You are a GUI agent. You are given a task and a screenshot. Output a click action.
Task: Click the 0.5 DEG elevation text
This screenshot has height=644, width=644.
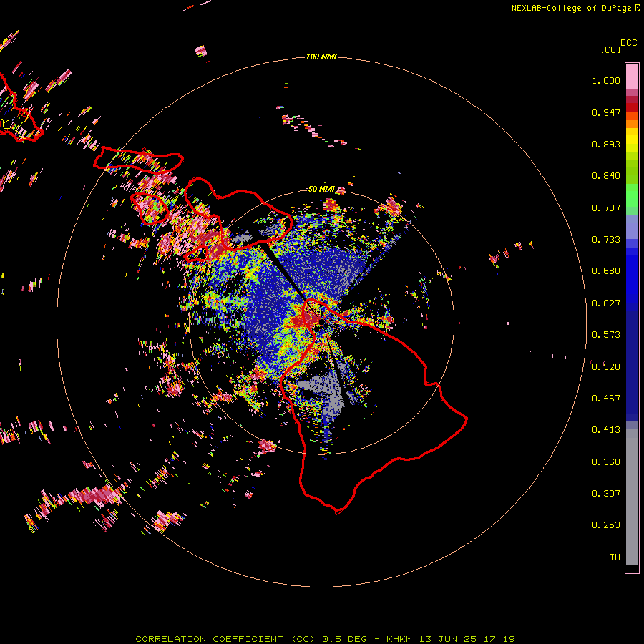(x=344, y=639)
